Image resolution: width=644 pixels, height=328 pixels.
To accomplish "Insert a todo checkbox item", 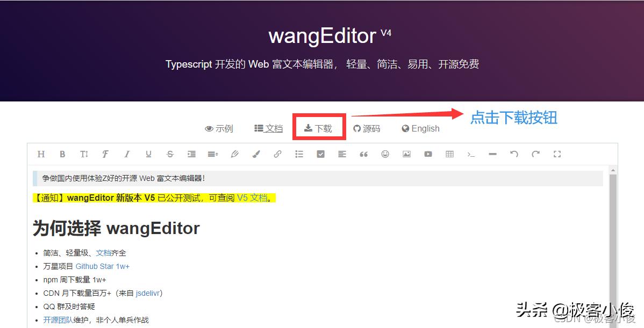I will click(321, 154).
